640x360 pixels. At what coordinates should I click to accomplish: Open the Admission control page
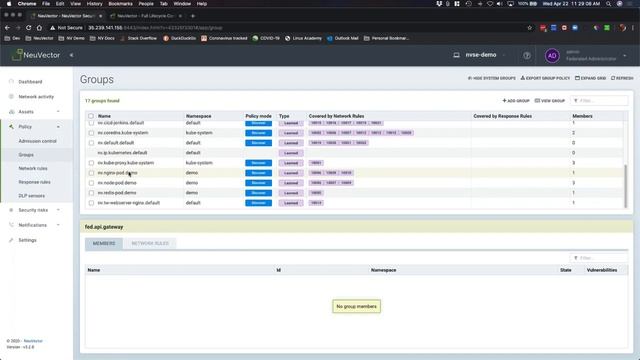click(x=38, y=141)
